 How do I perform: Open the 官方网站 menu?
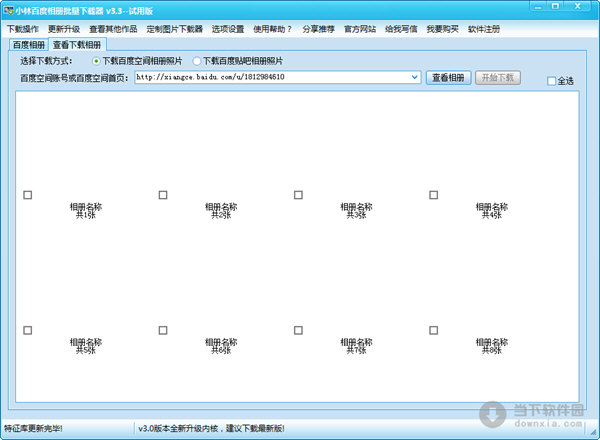coord(360,29)
